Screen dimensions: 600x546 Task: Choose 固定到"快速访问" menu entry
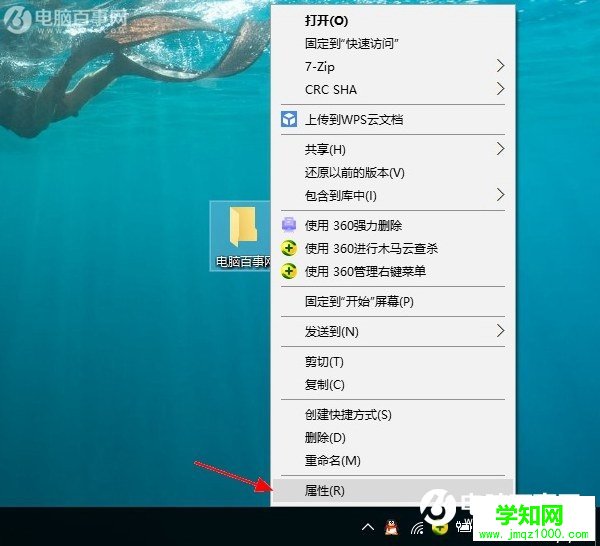(x=393, y=43)
